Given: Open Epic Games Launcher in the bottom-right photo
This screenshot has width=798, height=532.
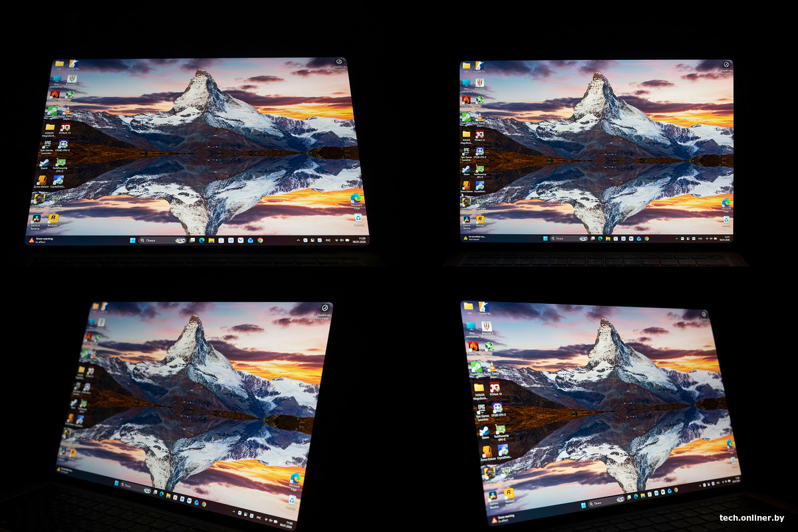Looking at the screenshot, I should [481, 408].
